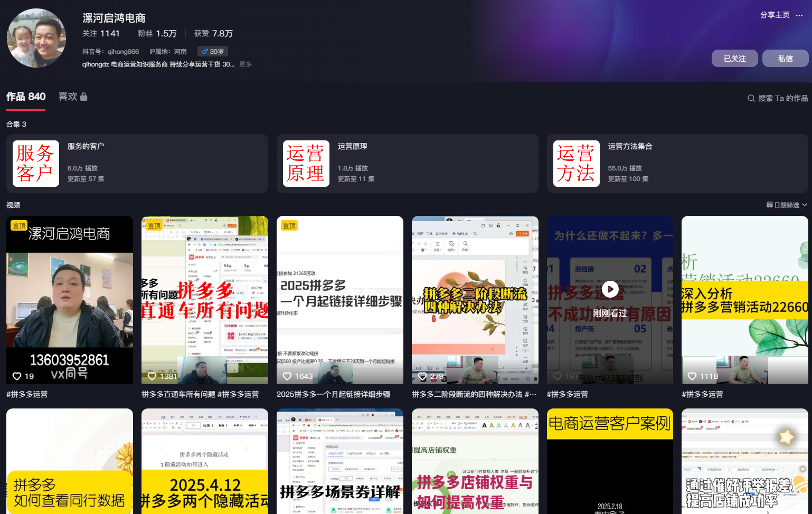Click the heart icon showing 19 likes
This screenshot has height=514, width=812.
(17, 376)
